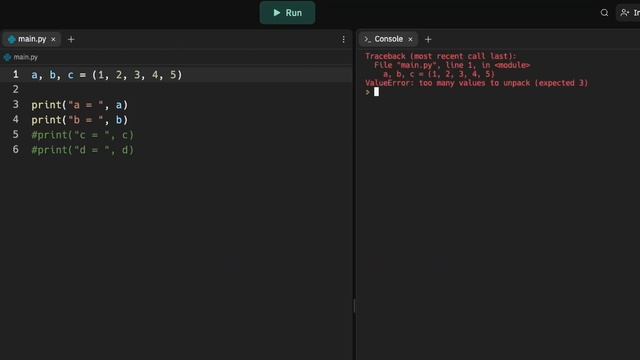The image size is (640, 360).
Task: Focus the console prompt input
Action: 376,92
